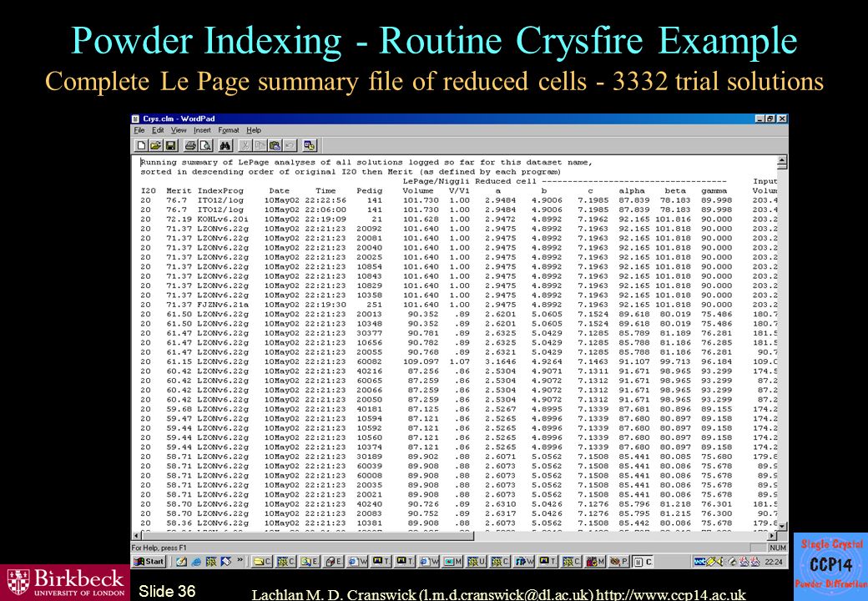Click the vertical scrollbar down arrow
Image resolution: width=868 pixels, height=601 pixels.
click(782, 526)
